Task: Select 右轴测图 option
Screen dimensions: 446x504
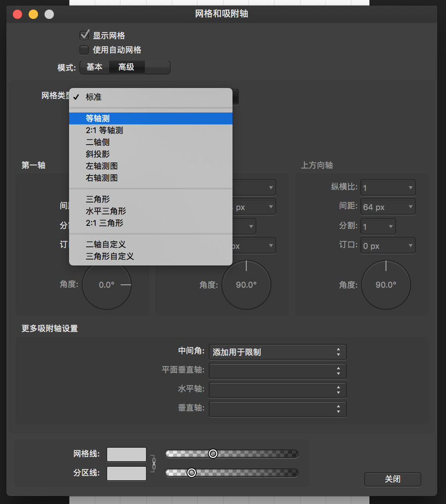Action: [151, 178]
